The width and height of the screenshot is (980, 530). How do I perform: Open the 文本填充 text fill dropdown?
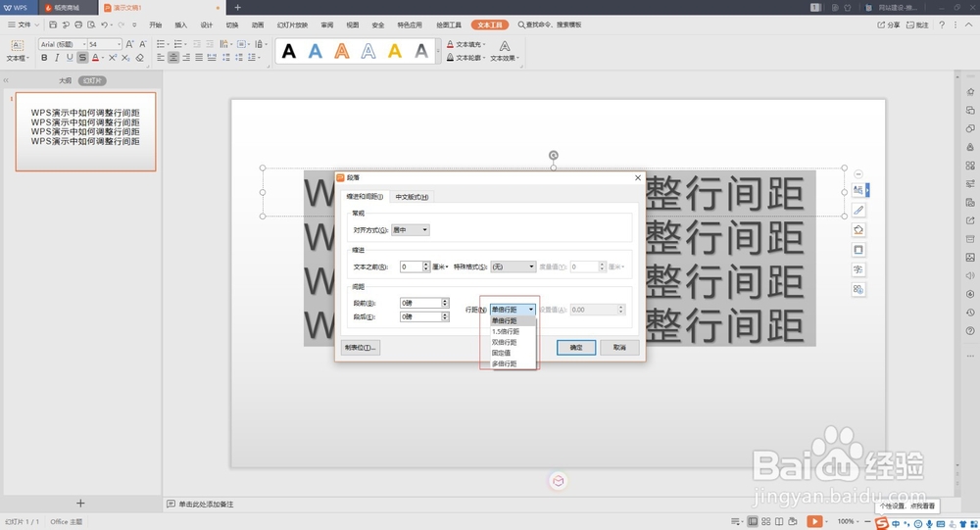[x=466, y=44]
